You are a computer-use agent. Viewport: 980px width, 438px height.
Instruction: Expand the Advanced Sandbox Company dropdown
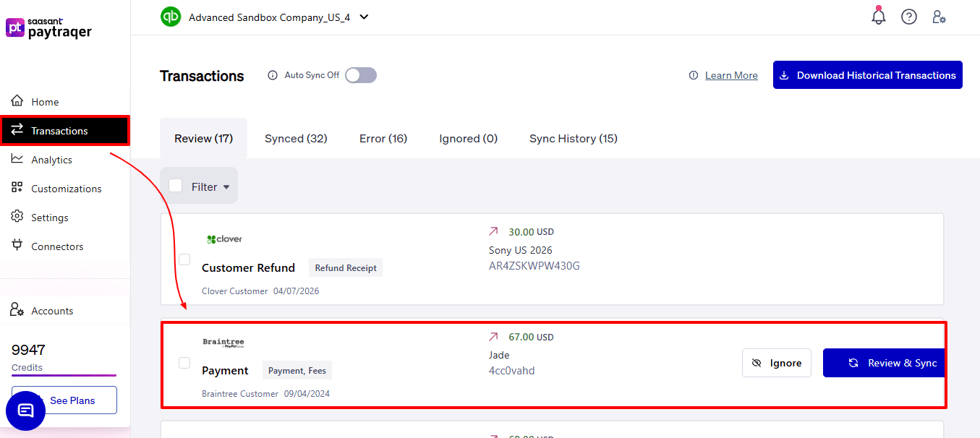tap(364, 17)
